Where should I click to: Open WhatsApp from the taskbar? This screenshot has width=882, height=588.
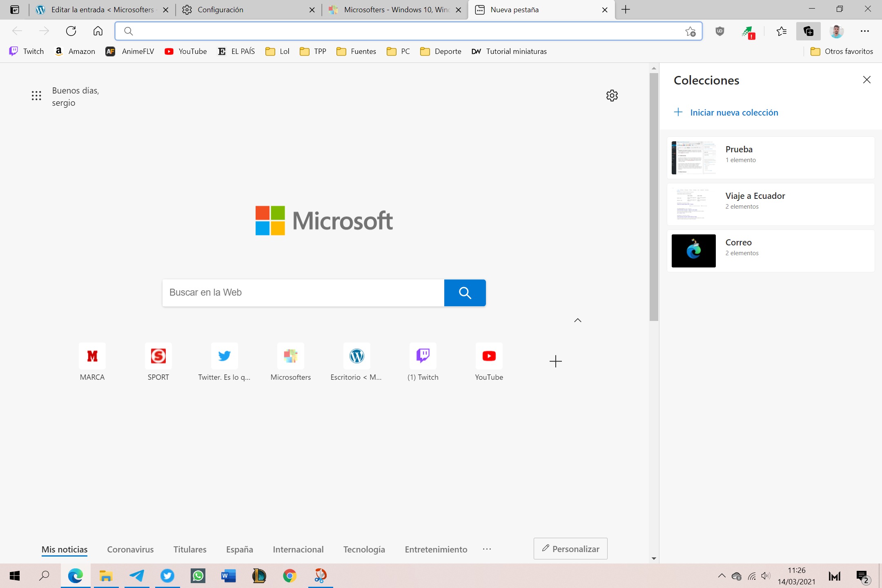point(198,576)
